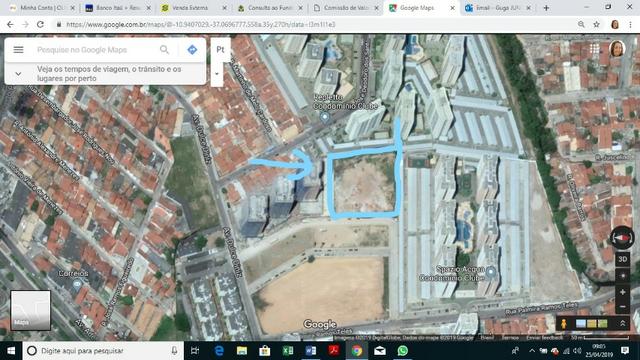
Task: Close the Google Maps tab
Action: tap(452, 8)
